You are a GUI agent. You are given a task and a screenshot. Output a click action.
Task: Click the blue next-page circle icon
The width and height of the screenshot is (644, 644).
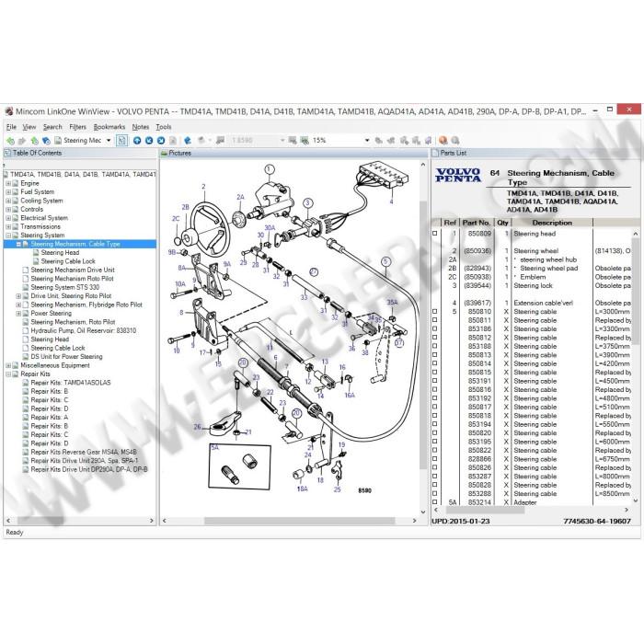[x=161, y=141]
